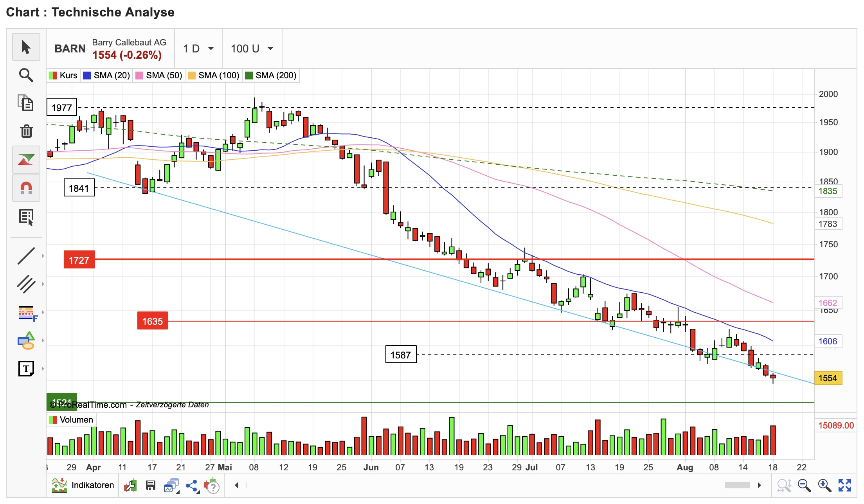
Task: Click the BARN ticker symbol
Action: point(70,49)
